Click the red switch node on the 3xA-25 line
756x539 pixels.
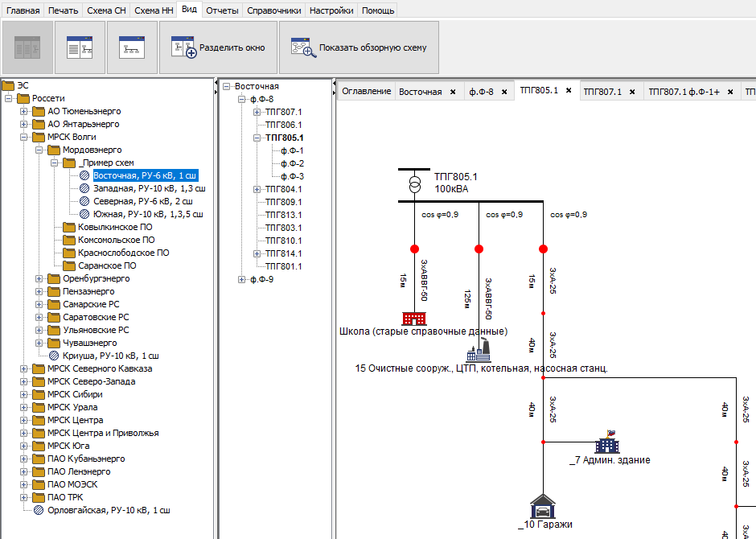click(544, 249)
